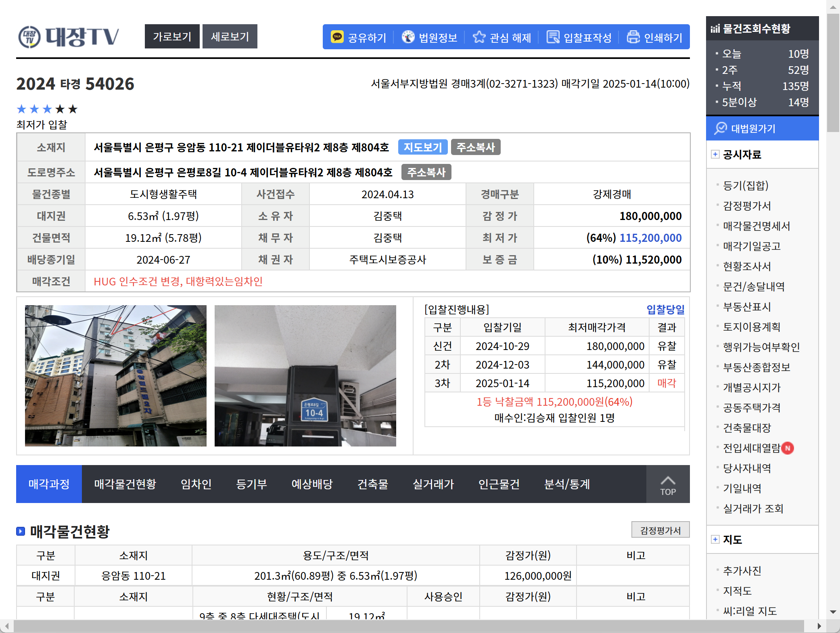Screen dimensions: 840x633
Task: Click the 대장TV logo
Action: coord(69,37)
